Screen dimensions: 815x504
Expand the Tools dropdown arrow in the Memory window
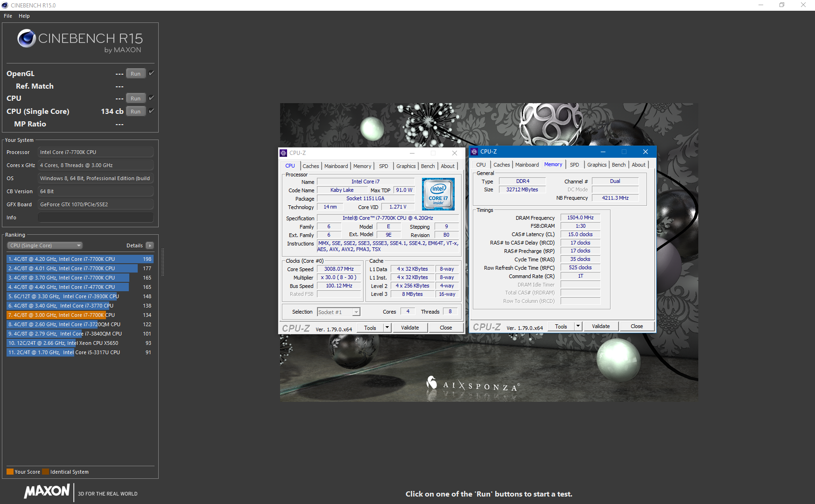(x=578, y=326)
